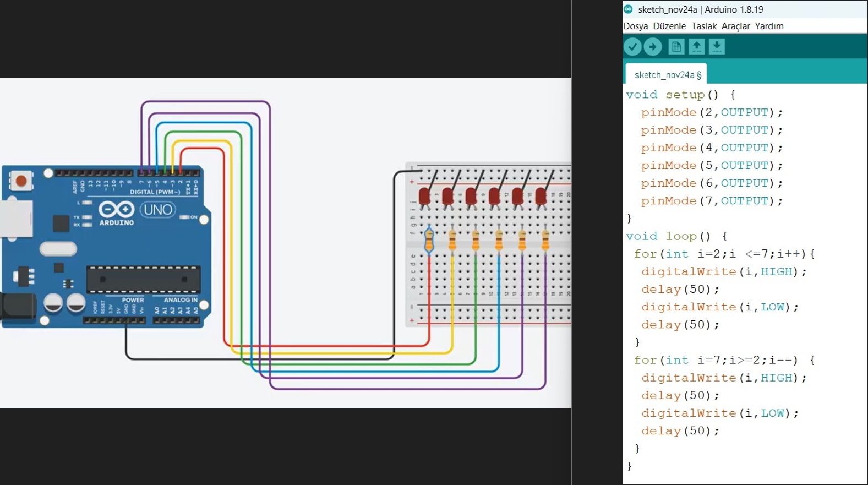
Task: Place cursor on void setup() line
Action: [680, 95]
